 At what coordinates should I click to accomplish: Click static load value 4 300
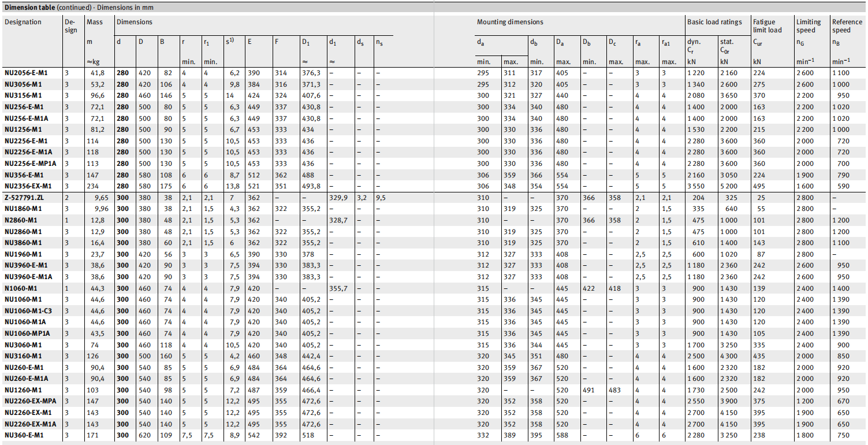[729, 356]
